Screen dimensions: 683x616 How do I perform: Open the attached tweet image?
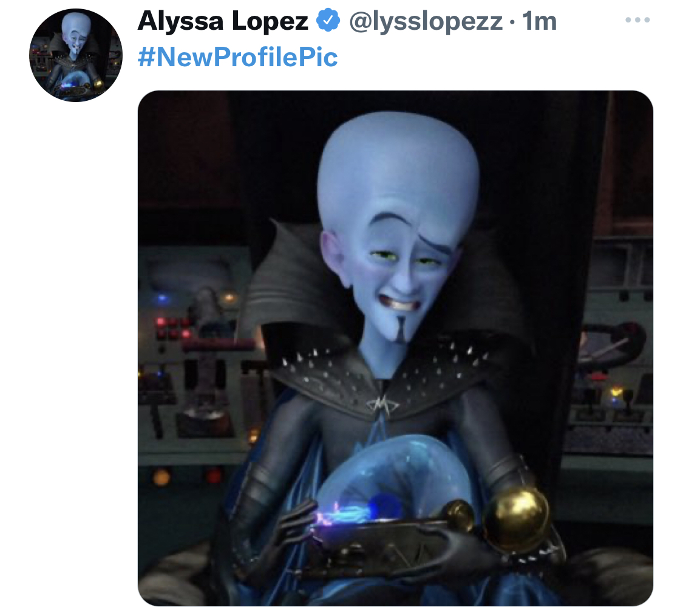(x=395, y=348)
